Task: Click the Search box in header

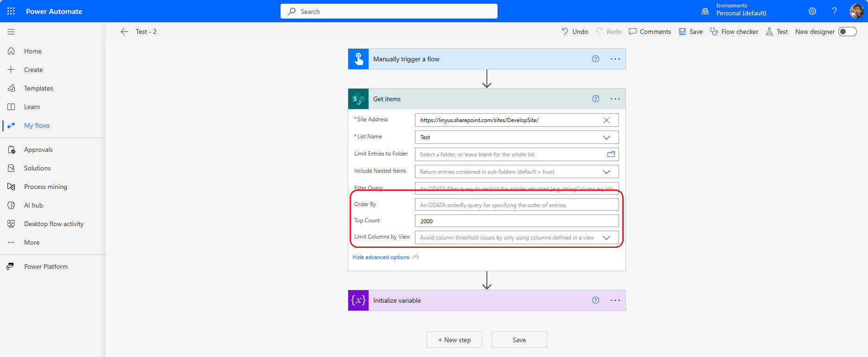Action: pyautogui.click(x=389, y=11)
